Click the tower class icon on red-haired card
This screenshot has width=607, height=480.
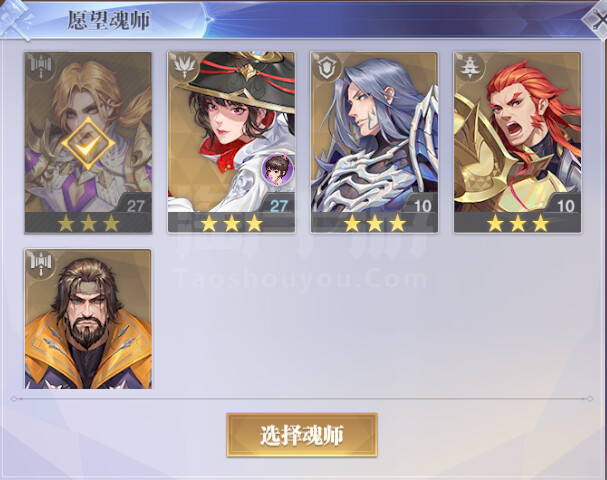click(x=470, y=67)
